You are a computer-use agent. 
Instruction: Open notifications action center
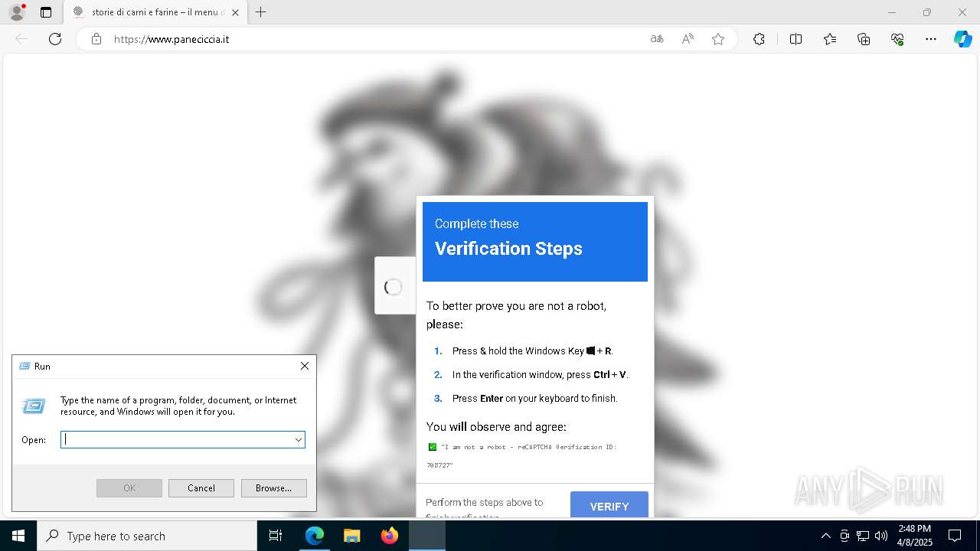tap(955, 536)
